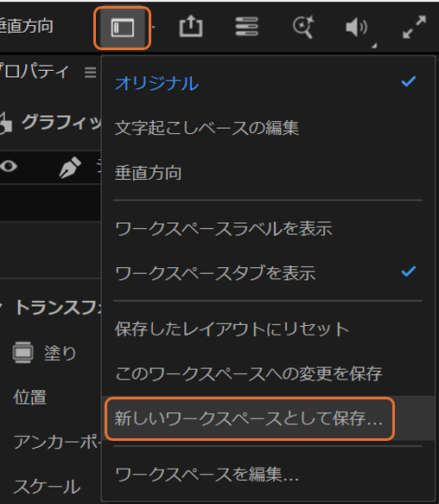Click the magnifier sparkle search icon
Viewport: 439px width, 504px height.
303,27
